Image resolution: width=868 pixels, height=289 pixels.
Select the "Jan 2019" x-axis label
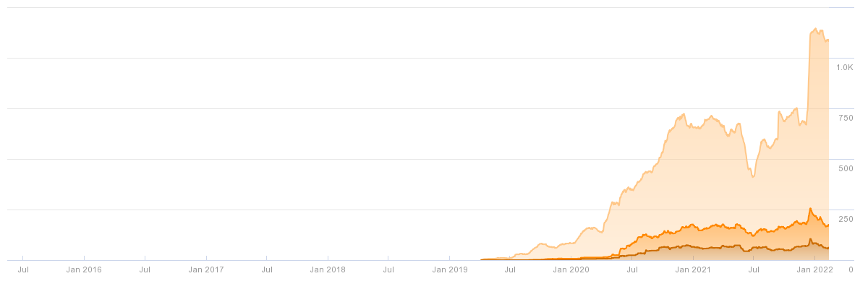click(x=450, y=269)
